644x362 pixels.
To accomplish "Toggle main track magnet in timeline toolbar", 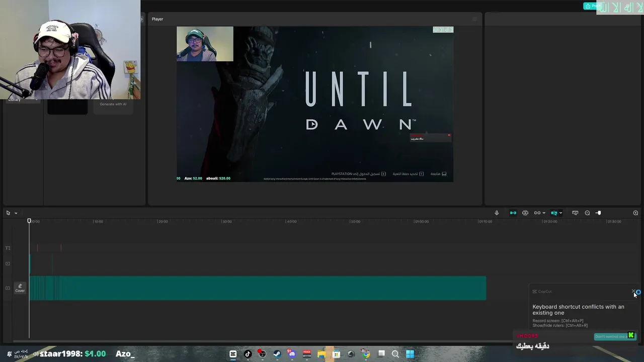I will [x=513, y=213].
